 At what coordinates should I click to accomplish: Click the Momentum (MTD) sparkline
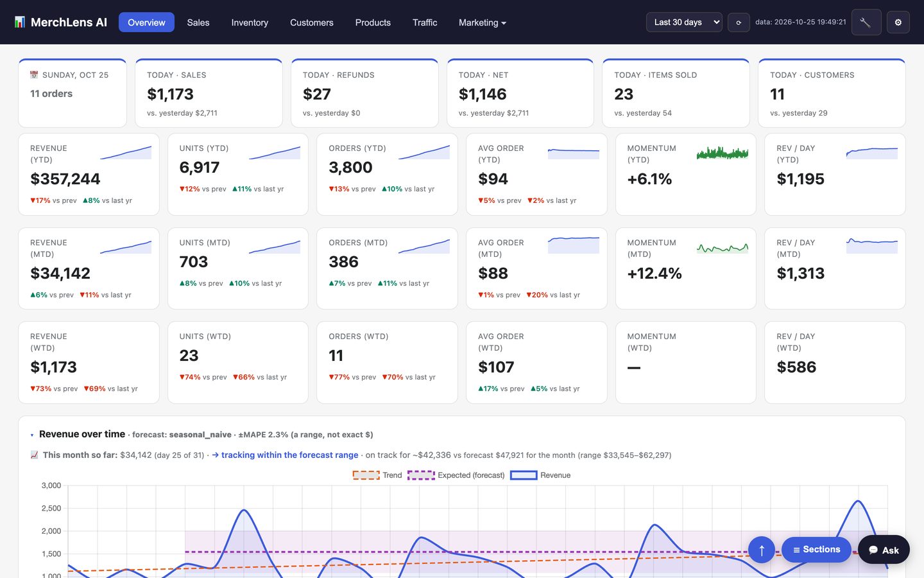[x=723, y=247]
